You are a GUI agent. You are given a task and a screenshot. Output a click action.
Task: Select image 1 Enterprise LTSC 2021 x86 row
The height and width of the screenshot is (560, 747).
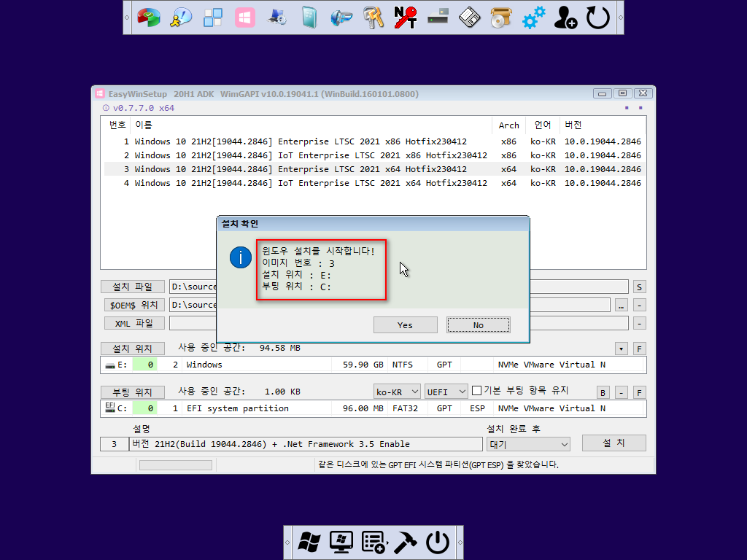[x=373, y=141]
